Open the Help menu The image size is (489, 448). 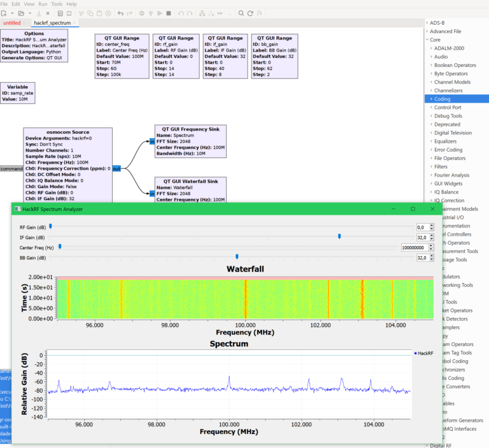click(71, 4)
